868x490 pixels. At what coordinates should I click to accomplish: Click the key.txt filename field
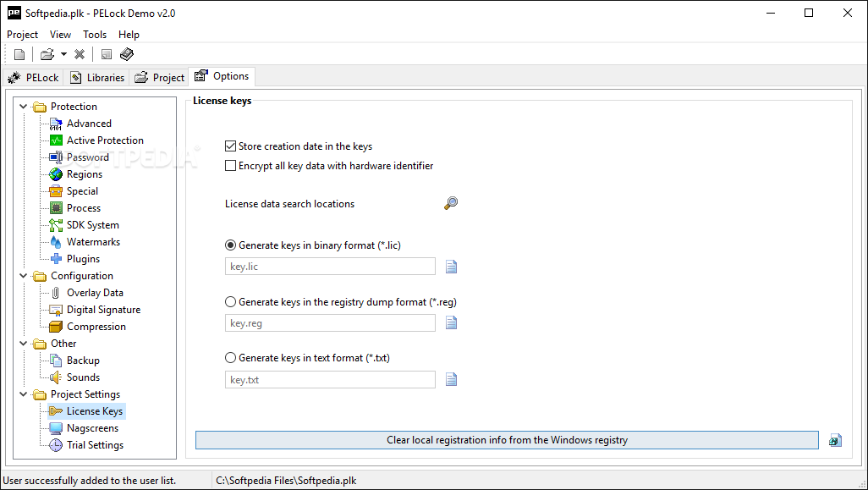[x=331, y=380]
